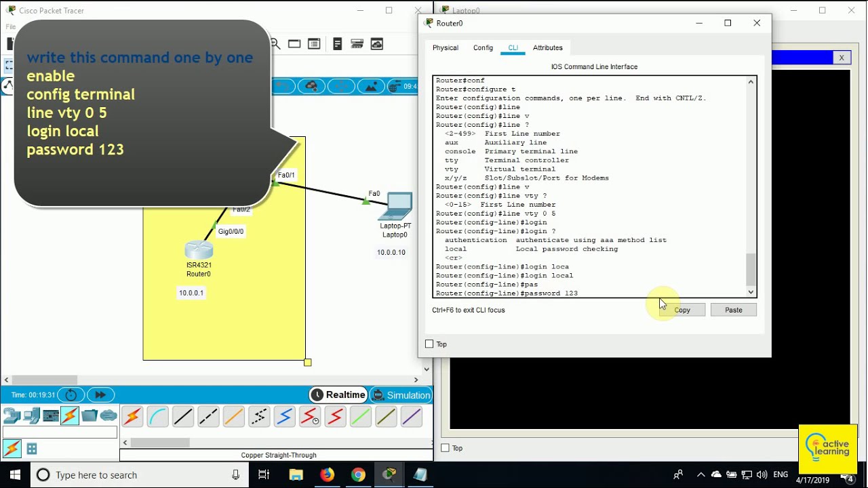Check the Top checkbox in Router0 window
This screenshot has width=868, height=488.
(429, 344)
